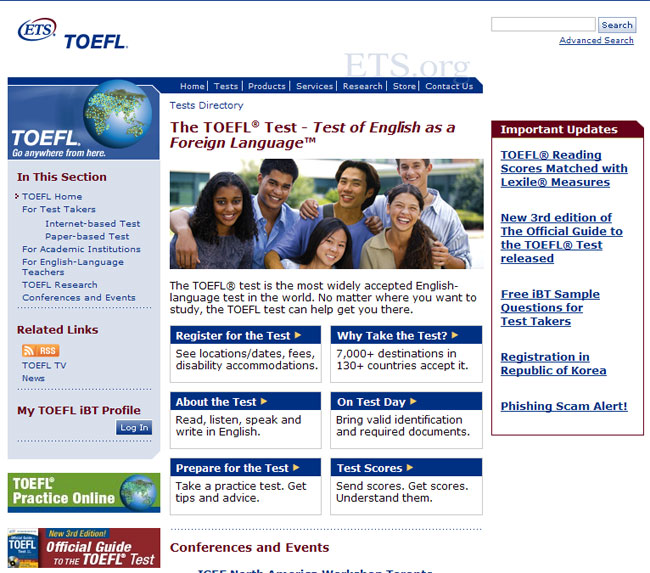Open Contact Us in navigation bar
650x573 pixels.
coord(449,86)
